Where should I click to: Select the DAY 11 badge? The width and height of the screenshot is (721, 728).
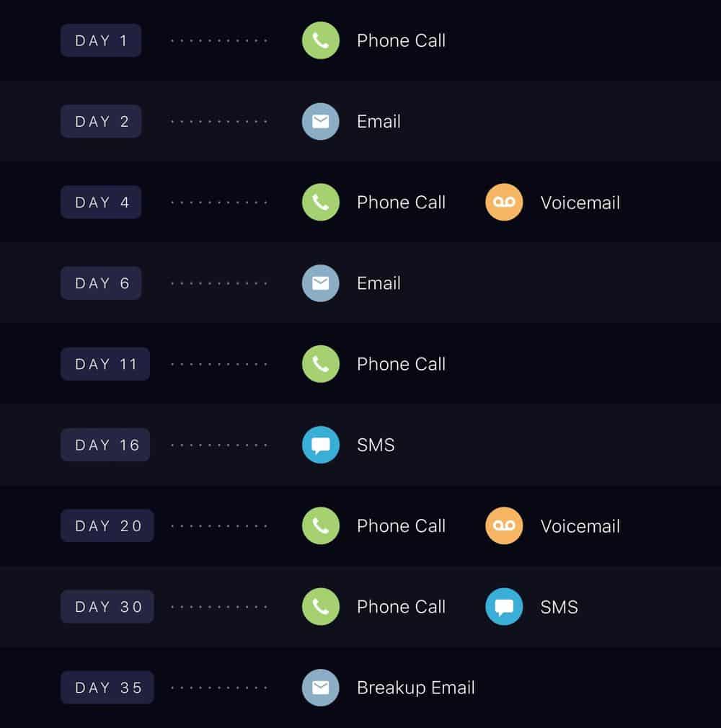click(105, 364)
